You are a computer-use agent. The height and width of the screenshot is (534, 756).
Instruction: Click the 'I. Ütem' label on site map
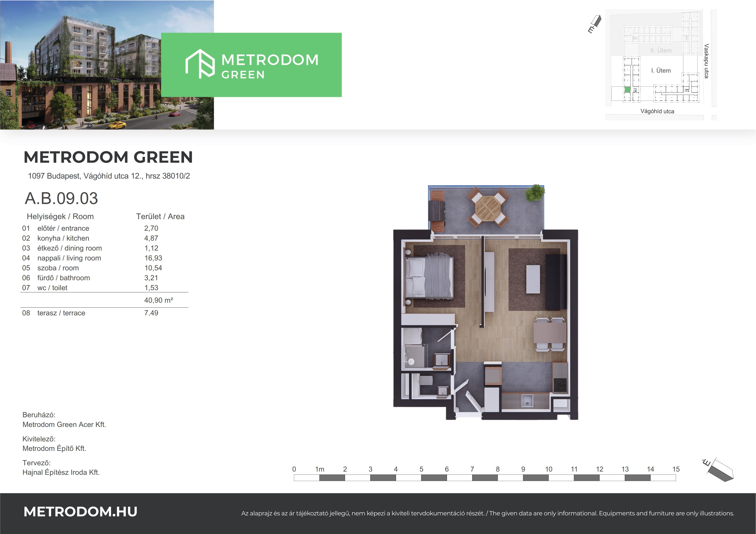click(x=661, y=70)
